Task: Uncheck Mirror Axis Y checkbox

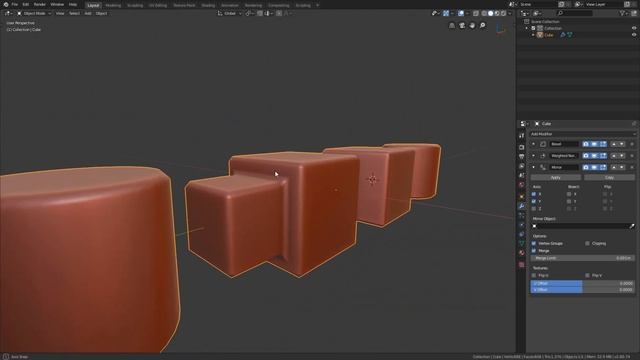Action: [534, 202]
